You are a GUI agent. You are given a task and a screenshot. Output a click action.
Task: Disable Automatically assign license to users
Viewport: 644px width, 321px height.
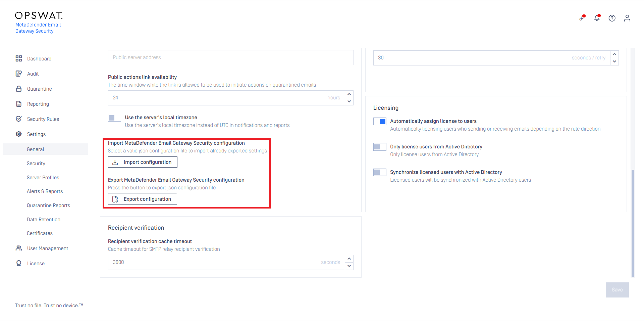coord(380,121)
